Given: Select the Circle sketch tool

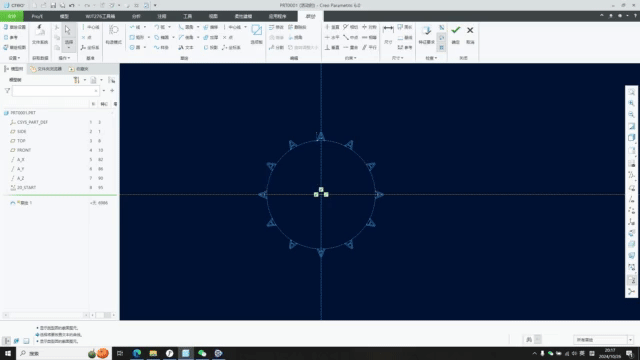Looking at the screenshot, I should (135, 47).
